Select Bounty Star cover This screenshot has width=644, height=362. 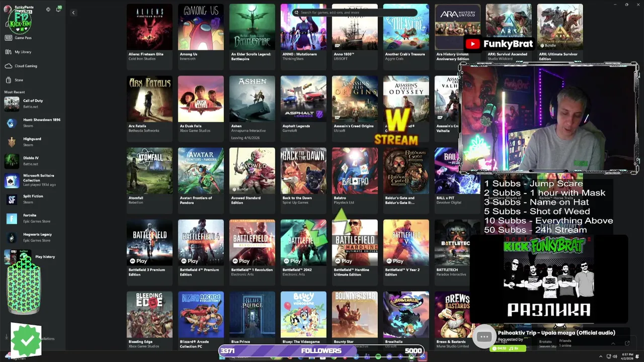(355, 315)
